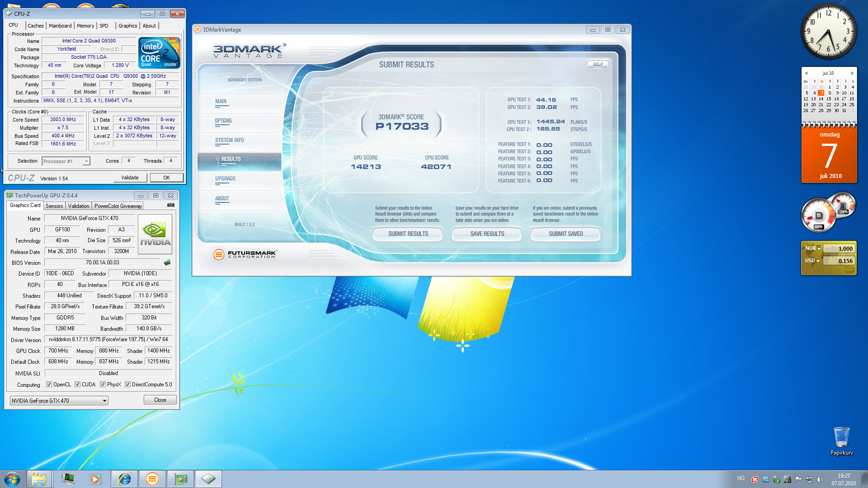868x488 pixels.
Task: Click the Windows Start orb
Action: (x=12, y=479)
